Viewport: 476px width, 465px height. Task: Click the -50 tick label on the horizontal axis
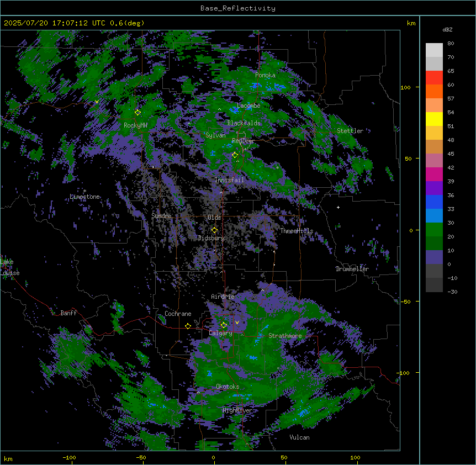coord(141,457)
